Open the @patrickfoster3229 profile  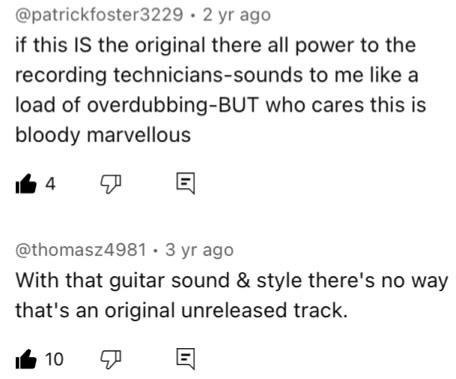click(x=99, y=15)
